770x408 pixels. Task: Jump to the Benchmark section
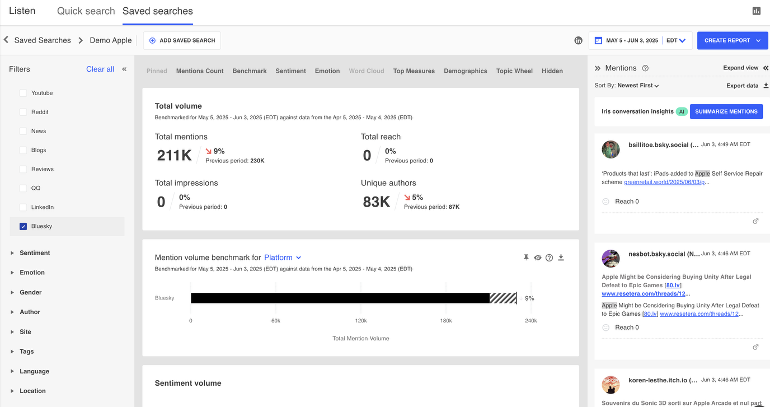coord(249,71)
